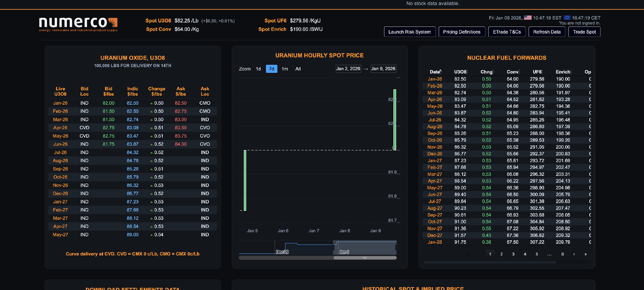Open the Jan 9, 2026 end date picker

(383, 69)
